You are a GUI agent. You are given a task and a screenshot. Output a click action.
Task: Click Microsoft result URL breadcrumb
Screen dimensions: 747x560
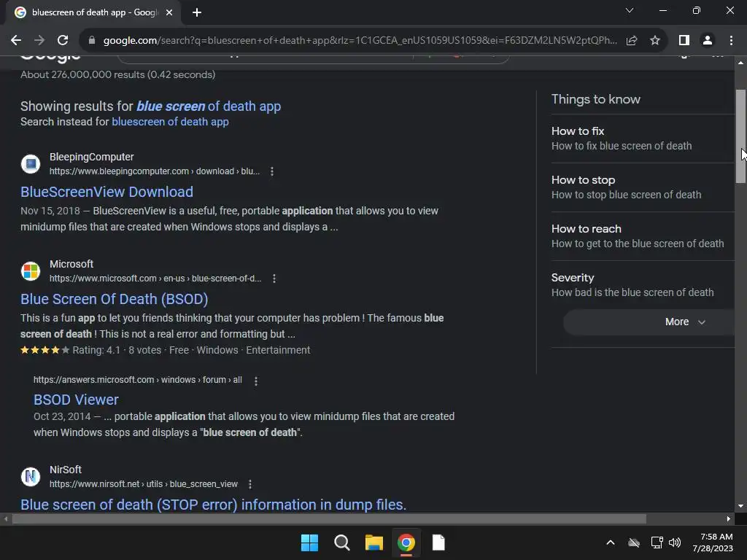155,279
